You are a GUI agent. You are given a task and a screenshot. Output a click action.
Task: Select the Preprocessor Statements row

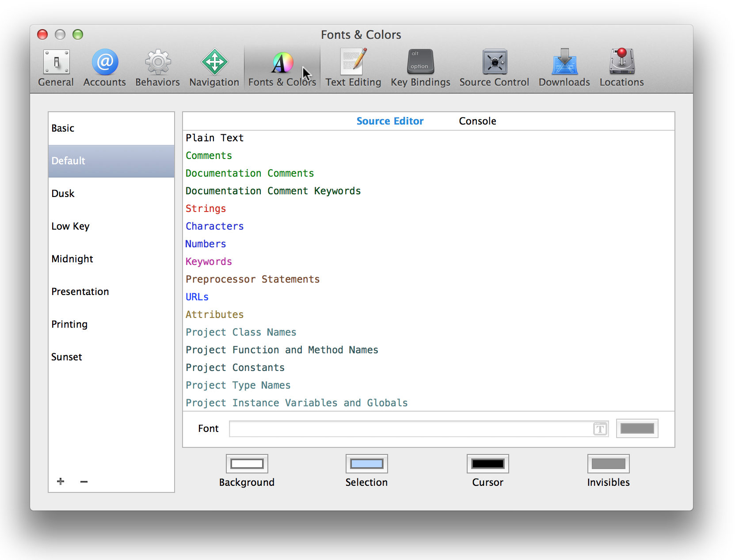[429, 279]
